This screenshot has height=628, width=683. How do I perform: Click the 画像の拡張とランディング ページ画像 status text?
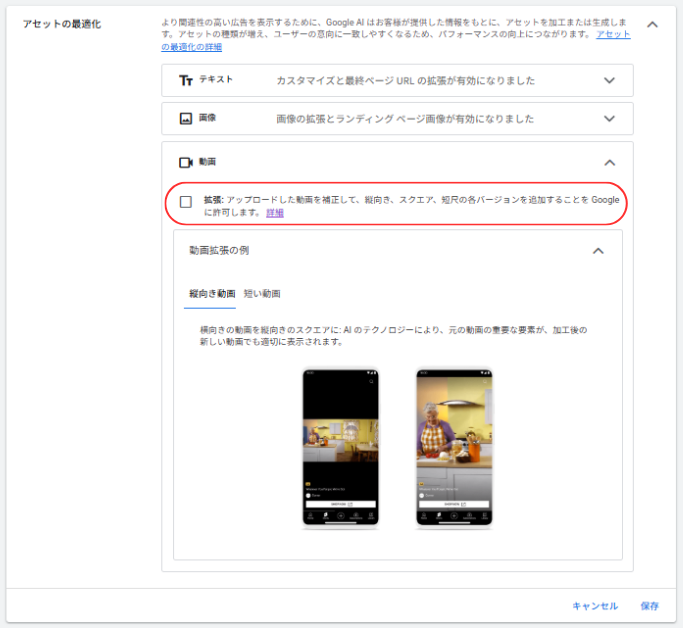point(405,119)
